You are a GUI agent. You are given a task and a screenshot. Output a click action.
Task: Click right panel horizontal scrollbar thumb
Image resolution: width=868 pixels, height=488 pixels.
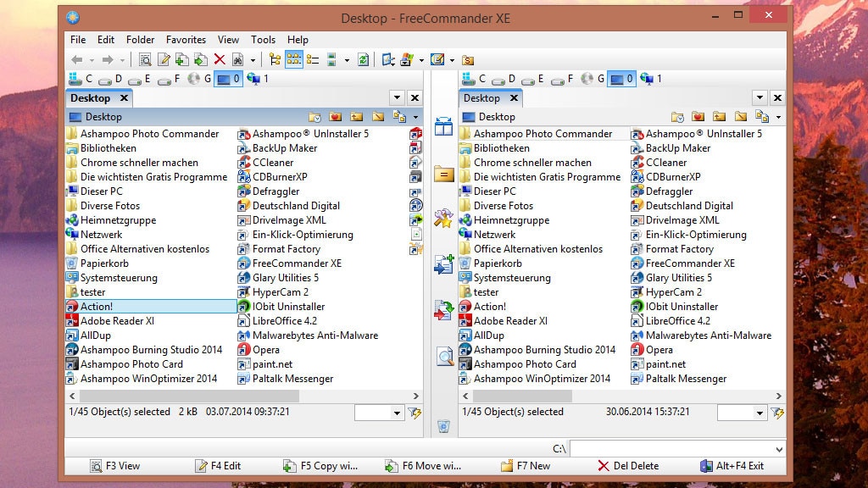(x=522, y=396)
